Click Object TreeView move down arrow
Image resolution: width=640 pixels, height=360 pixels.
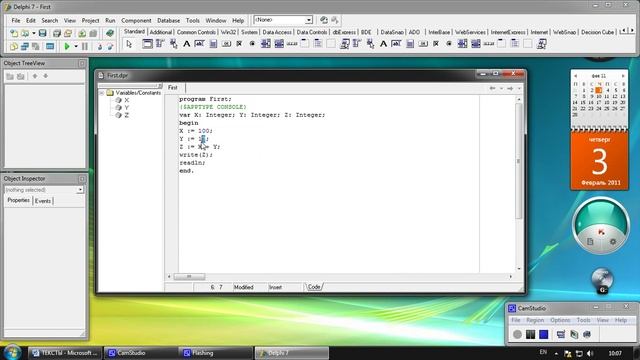click(46, 76)
